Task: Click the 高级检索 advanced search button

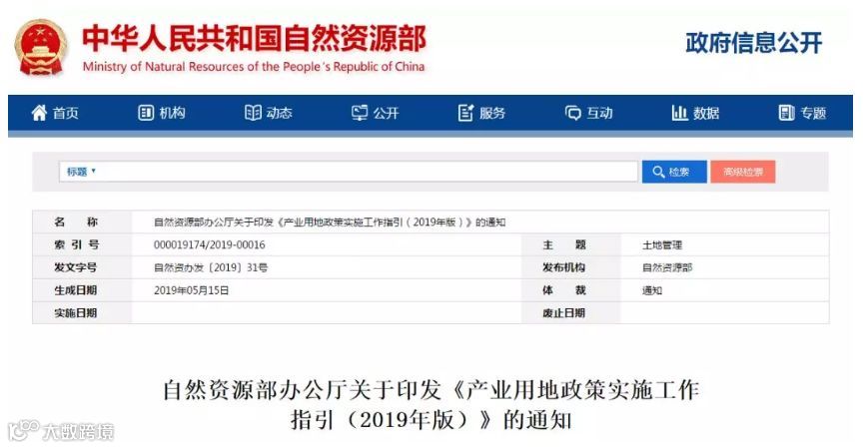Action: pos(743,172)
